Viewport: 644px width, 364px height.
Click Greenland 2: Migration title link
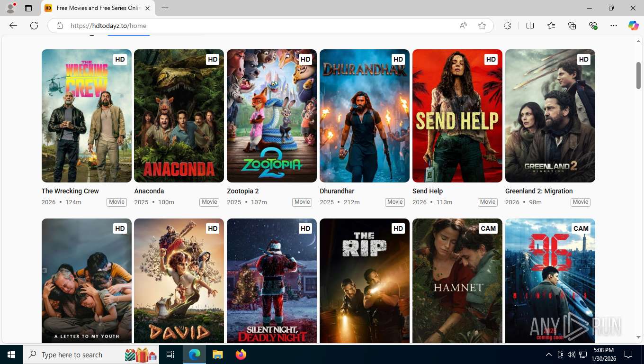pos(539,191)
